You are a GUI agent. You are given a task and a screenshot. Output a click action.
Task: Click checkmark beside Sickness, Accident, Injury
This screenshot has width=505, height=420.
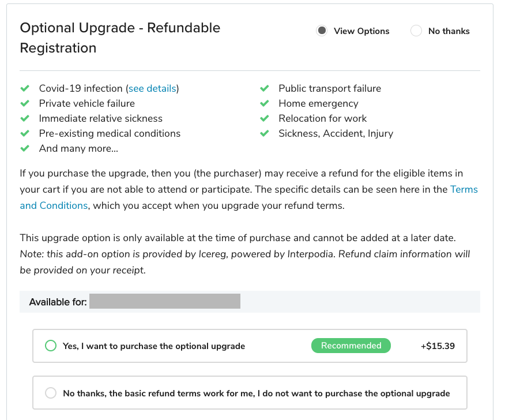coord(265,133)
